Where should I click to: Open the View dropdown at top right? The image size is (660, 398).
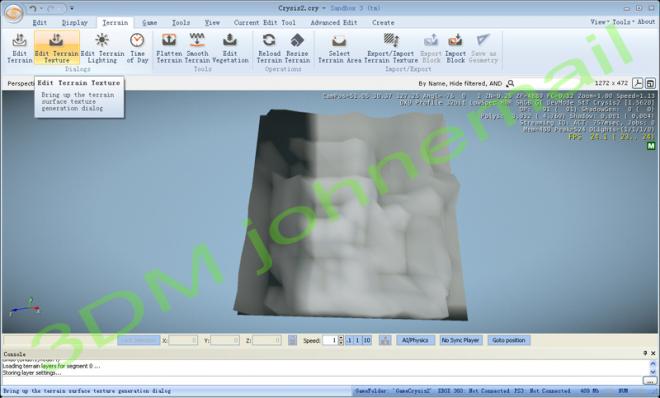599,22
